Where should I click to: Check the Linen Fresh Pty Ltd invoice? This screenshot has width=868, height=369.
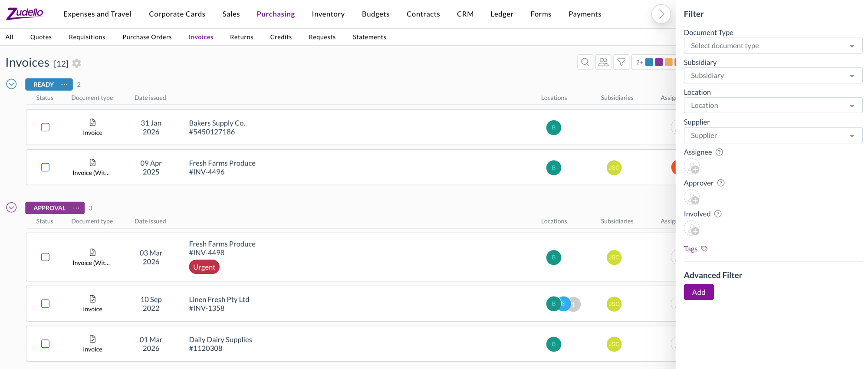coord(45,303)
